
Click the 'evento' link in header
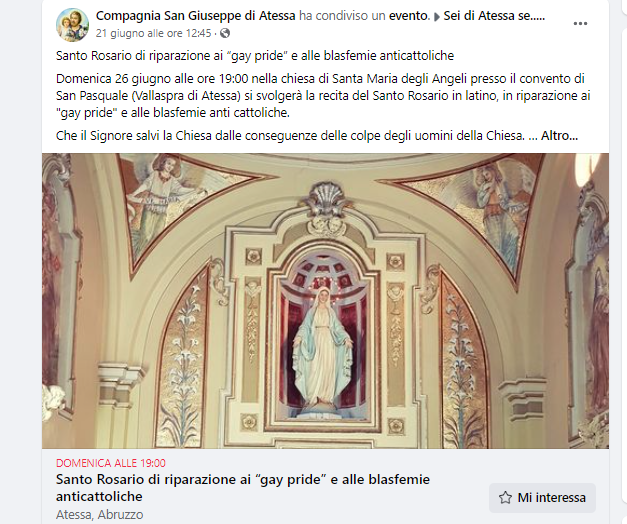click(x=409, y=16)
